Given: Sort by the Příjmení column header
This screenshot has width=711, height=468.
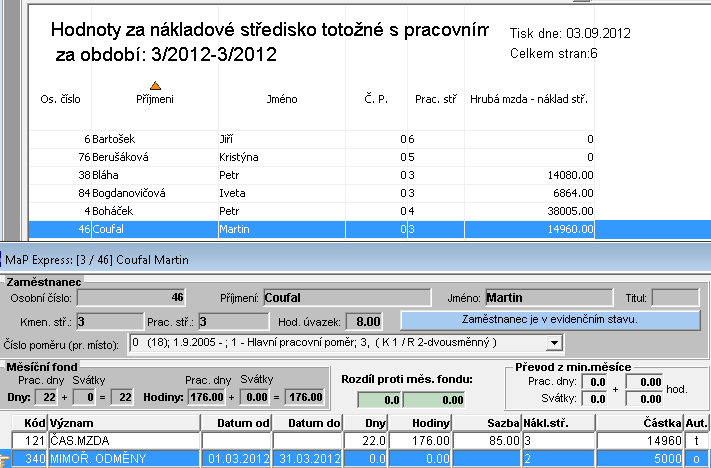Looking at the screenshot, I should tap(155, 99).
